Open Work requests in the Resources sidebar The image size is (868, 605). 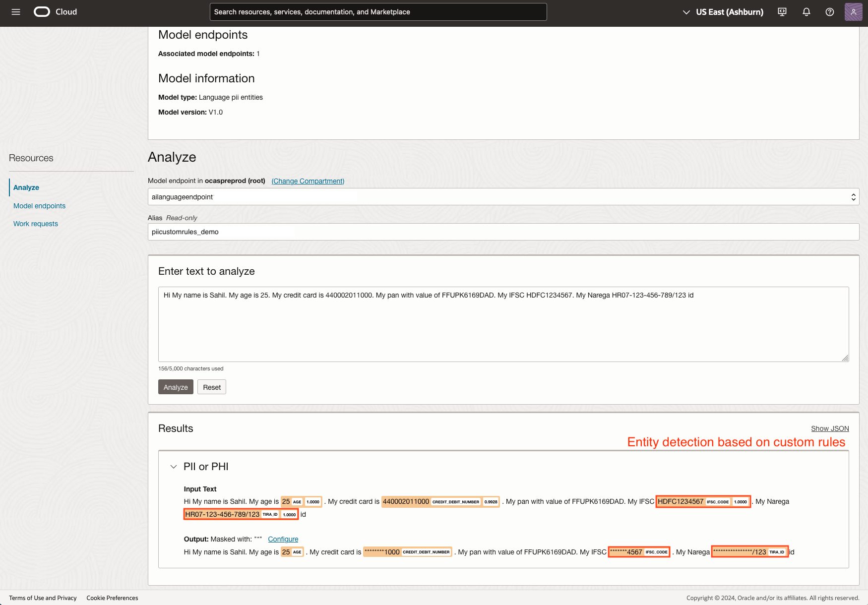pos(36,224)
